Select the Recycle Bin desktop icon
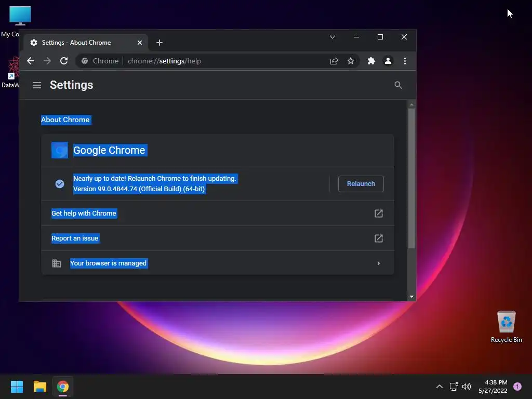This screenshot has width=532, height=399. pos(506,326)
